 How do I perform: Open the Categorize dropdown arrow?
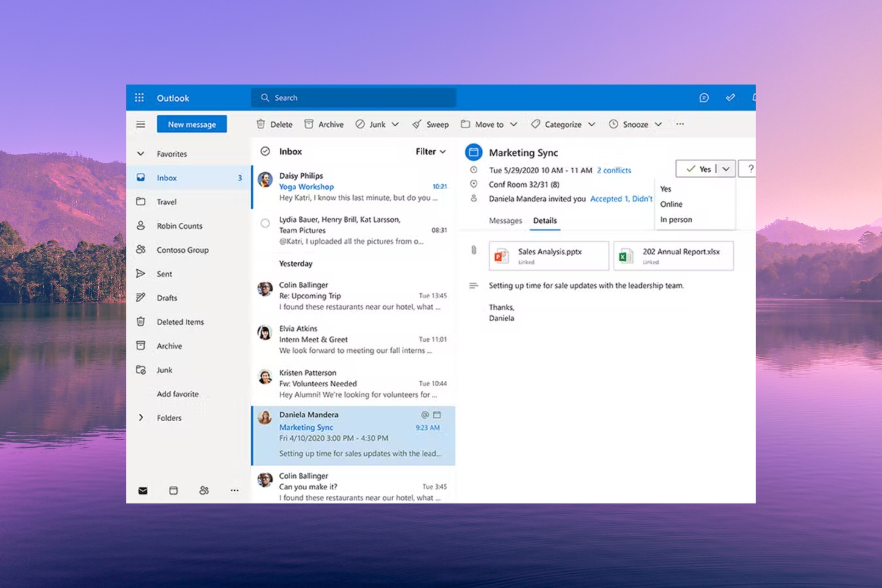pos(592,124)
